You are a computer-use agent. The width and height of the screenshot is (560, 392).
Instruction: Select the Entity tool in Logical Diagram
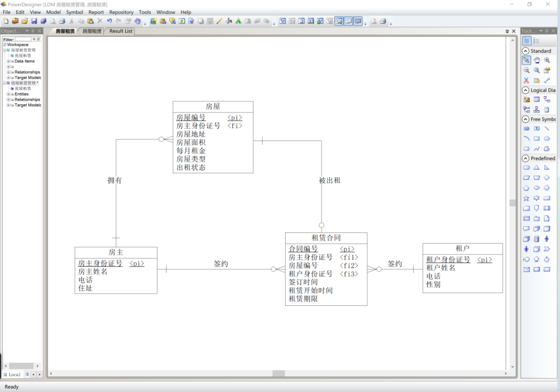[537, 100]
